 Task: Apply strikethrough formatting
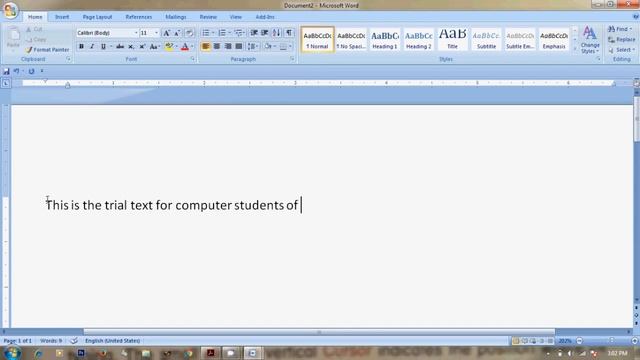[x=120, y=47]
